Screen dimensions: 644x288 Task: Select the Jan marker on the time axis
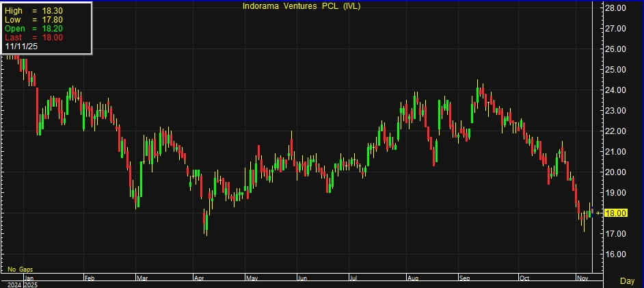coord(29,278)
